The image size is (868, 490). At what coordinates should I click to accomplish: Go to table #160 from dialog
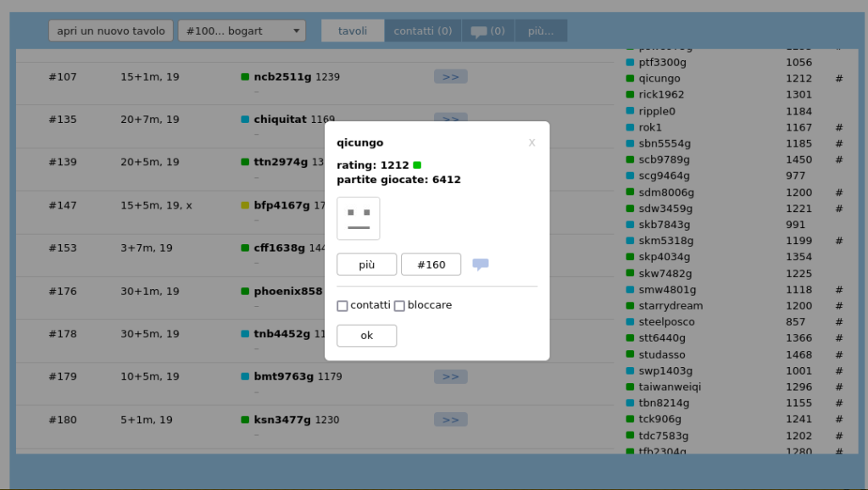(431, 264)
